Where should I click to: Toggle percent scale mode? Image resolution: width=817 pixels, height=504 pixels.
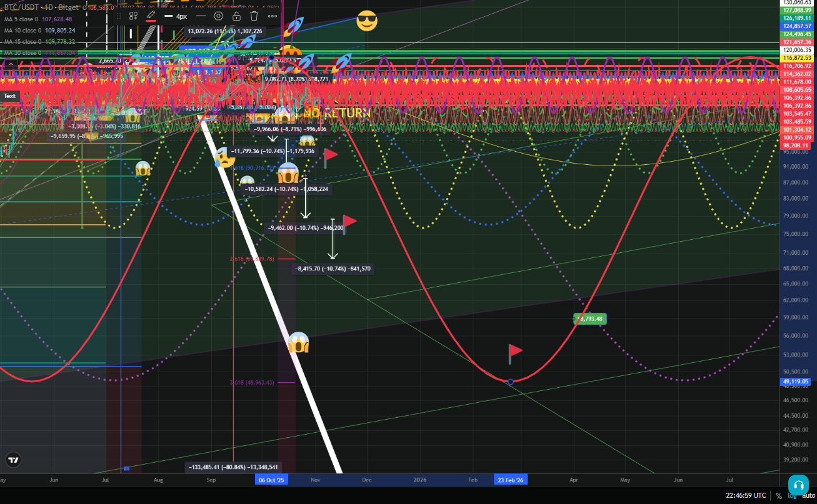click(x=779, y=496)
